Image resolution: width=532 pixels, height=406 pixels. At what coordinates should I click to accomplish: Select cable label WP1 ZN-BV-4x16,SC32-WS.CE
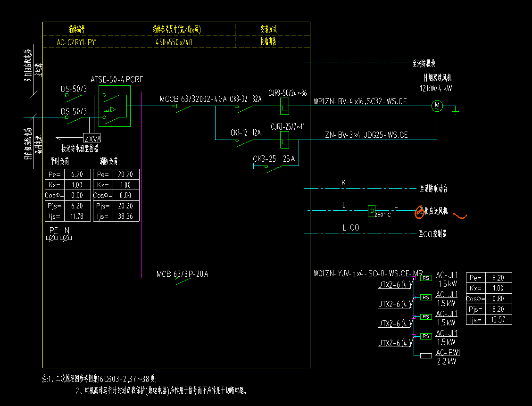[360, 101]
